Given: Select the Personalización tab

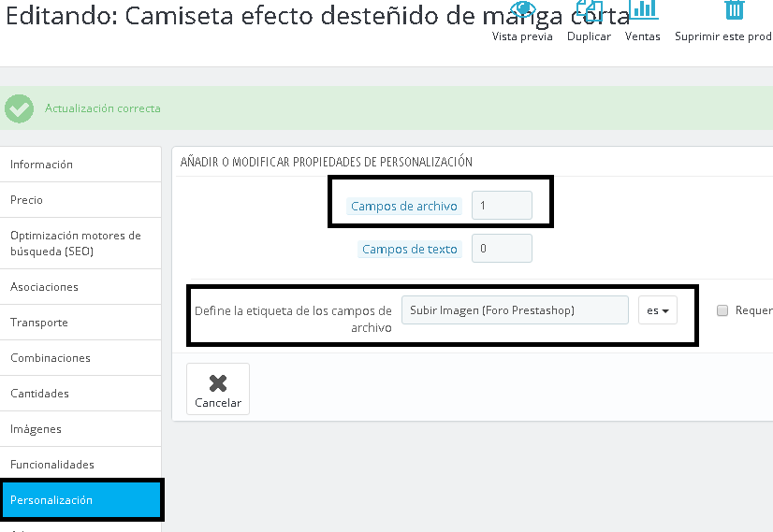Looking at the screenshot, I should click(x=80, y=500).
